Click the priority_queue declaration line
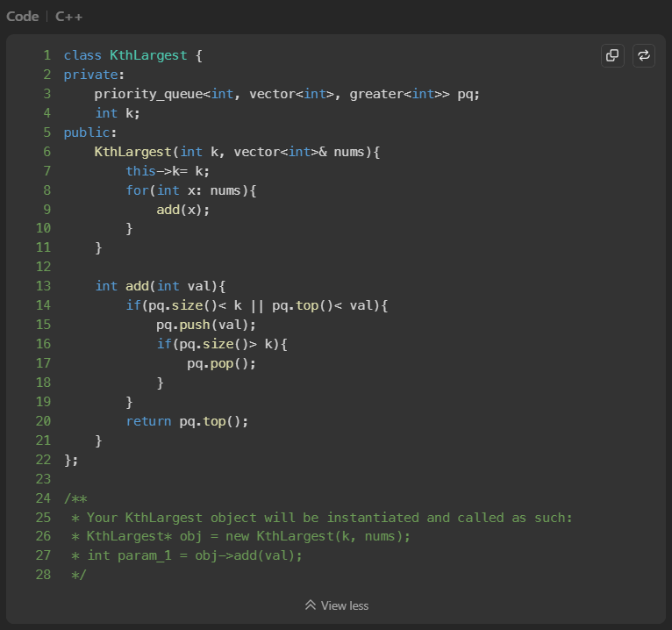This screenshot has width=672, height=630. click(x=287, y=94)
